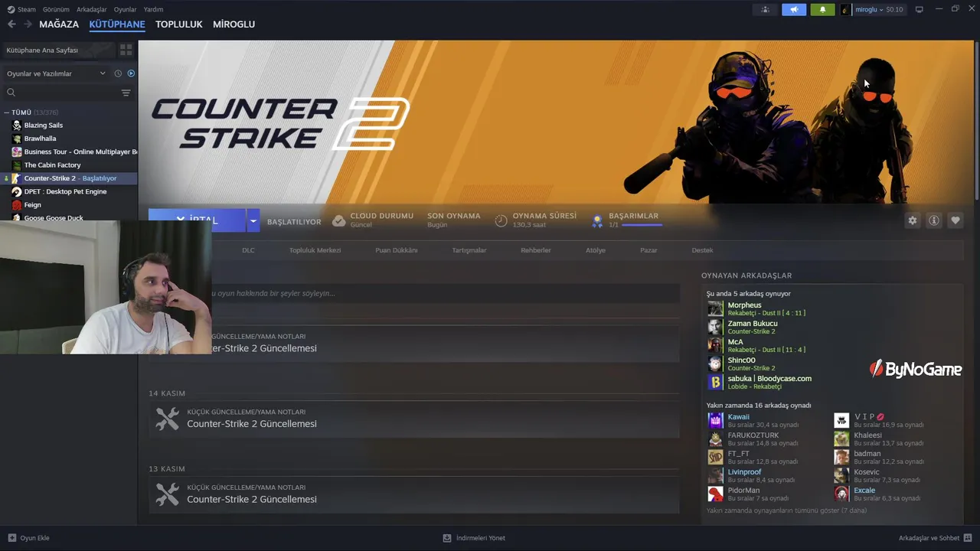The width and height of the screenshot is (980, 551).
Task: Open the Pazar tab
Action: [x=648, y=250]
